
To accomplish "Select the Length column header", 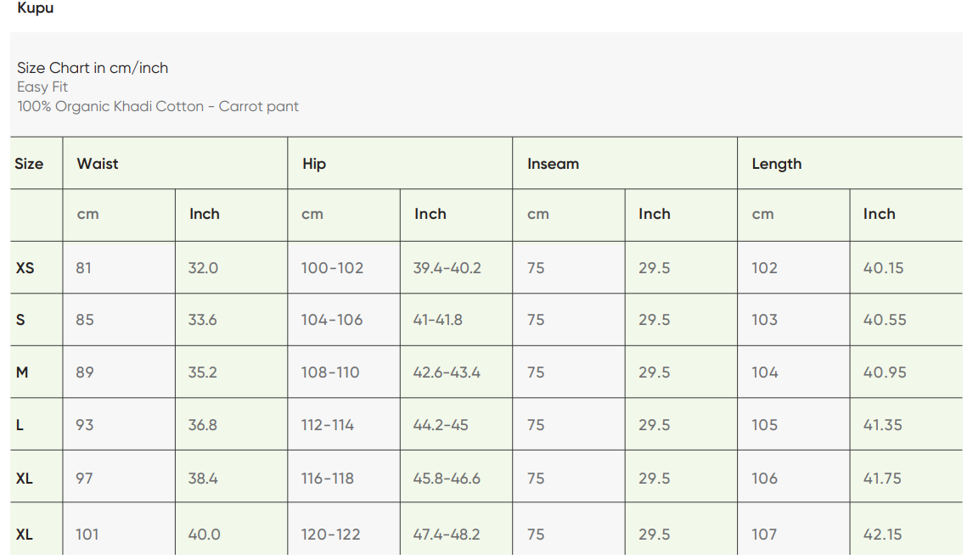I will [776, 164].
